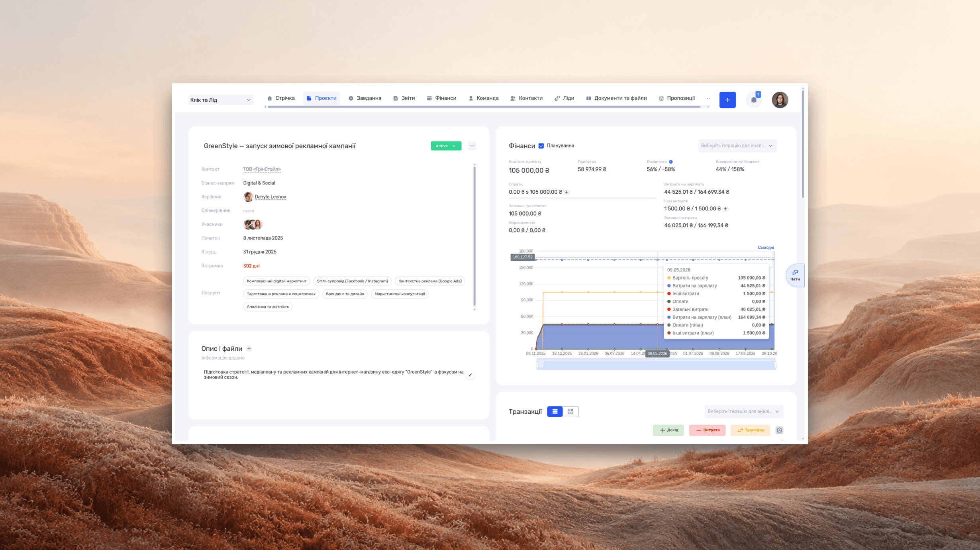The image size is (980, 550).
Task: Open the Проєкти tab
Action: (x=321, y=98)
